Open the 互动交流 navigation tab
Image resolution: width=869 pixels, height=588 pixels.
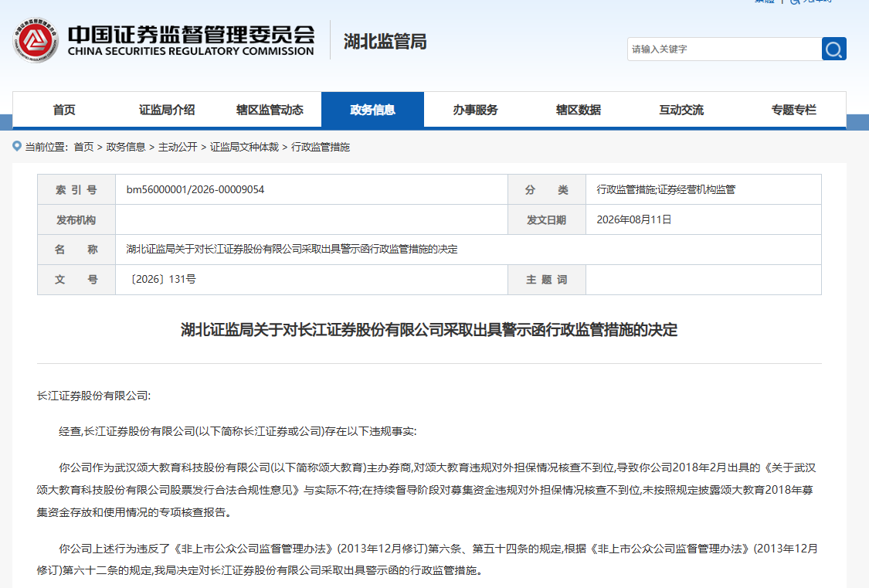click(681, 110)
